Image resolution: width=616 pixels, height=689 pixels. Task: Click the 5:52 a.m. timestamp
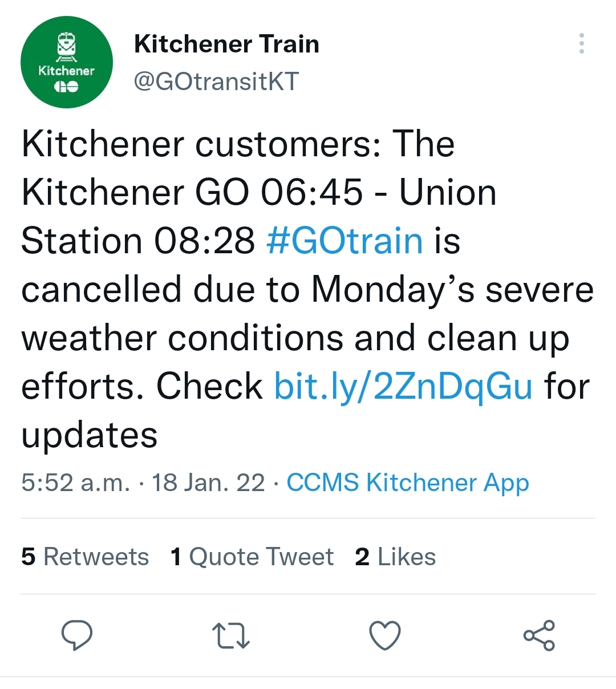pyautogui.click(x=75, y=483)
